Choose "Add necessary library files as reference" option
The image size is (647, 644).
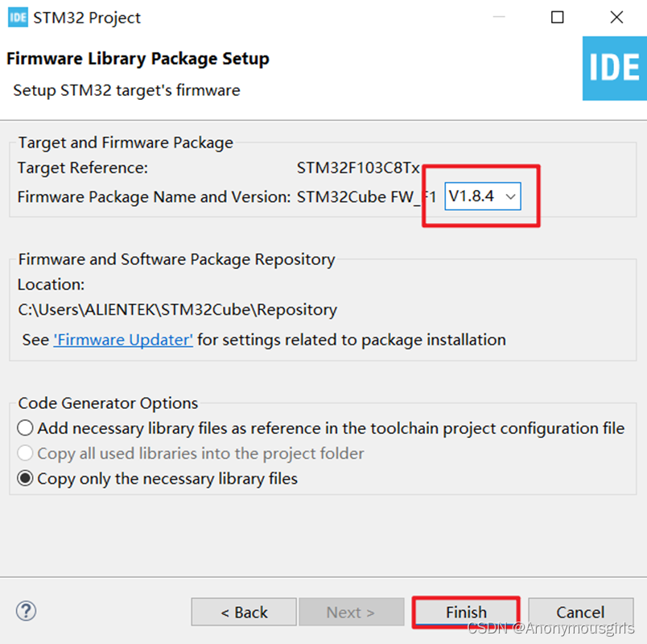24,428
